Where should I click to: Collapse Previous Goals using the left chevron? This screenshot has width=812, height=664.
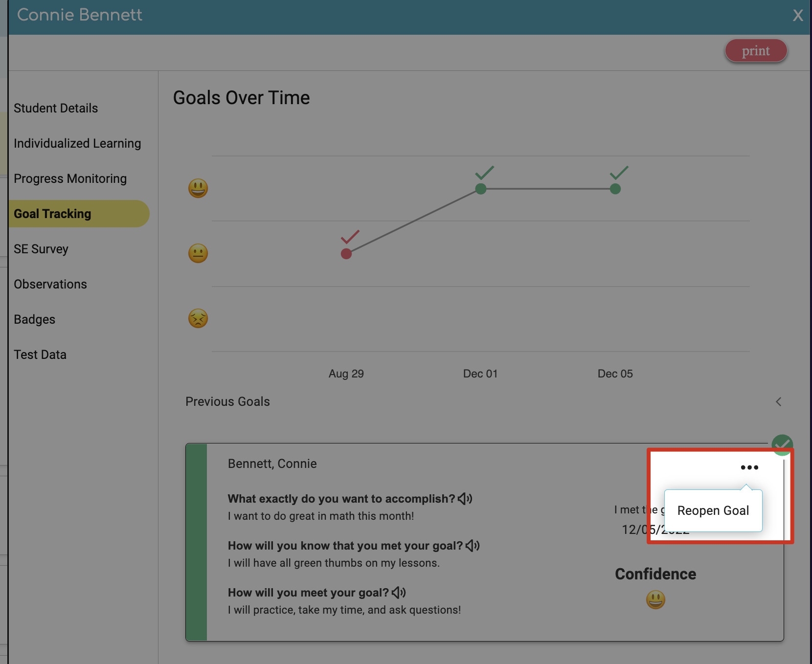tap(779, 401)
